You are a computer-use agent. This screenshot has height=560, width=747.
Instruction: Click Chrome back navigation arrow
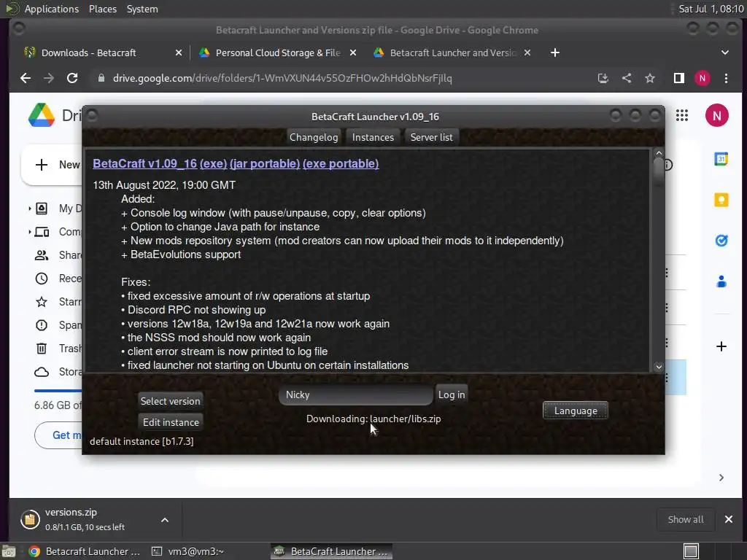[26, 78]
